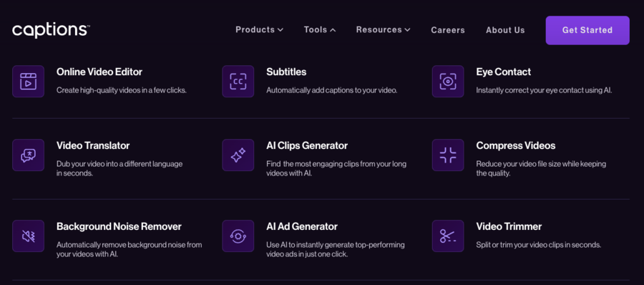Go to the Captions logo homepage
Screen dimensions: 644x285
coord(51,30)
